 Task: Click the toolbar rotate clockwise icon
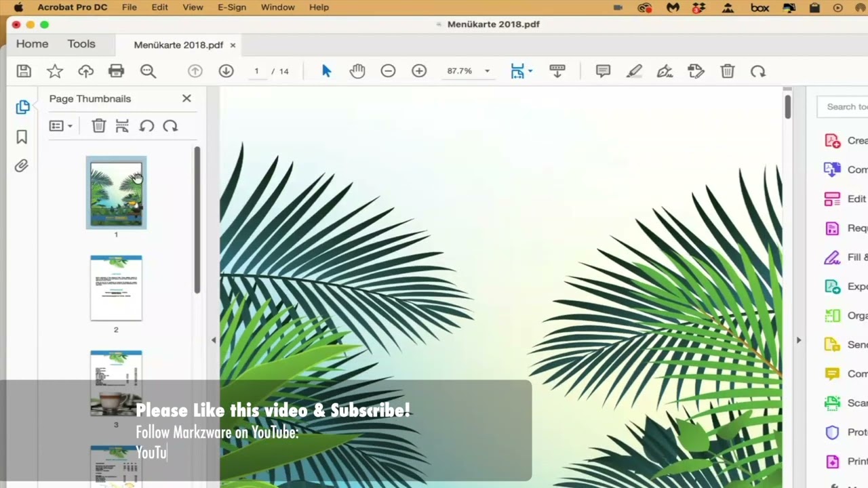tap(758, 71)
